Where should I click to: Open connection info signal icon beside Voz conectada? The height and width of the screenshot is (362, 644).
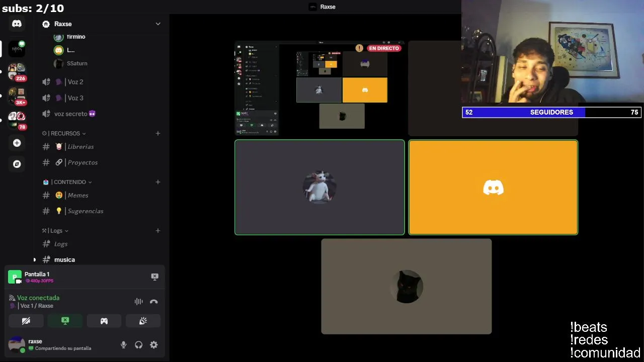pos(12,298)
